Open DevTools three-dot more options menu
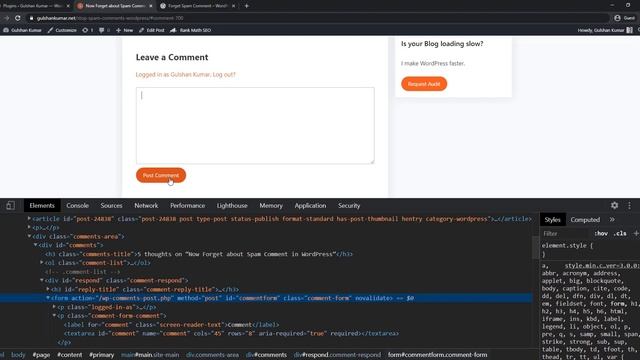The height and width of the screenshot is (360, 640). click(629, 206)
